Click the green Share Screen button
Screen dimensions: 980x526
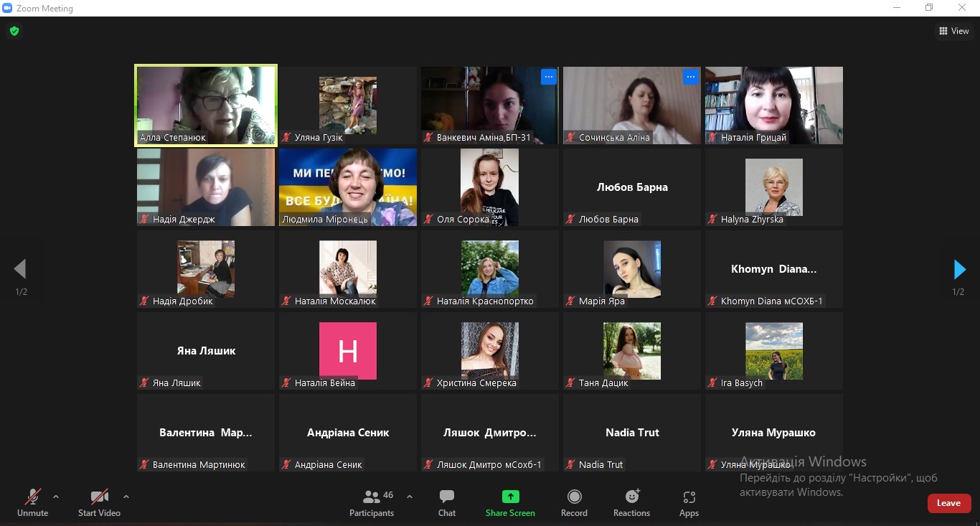tap(510, 502)
